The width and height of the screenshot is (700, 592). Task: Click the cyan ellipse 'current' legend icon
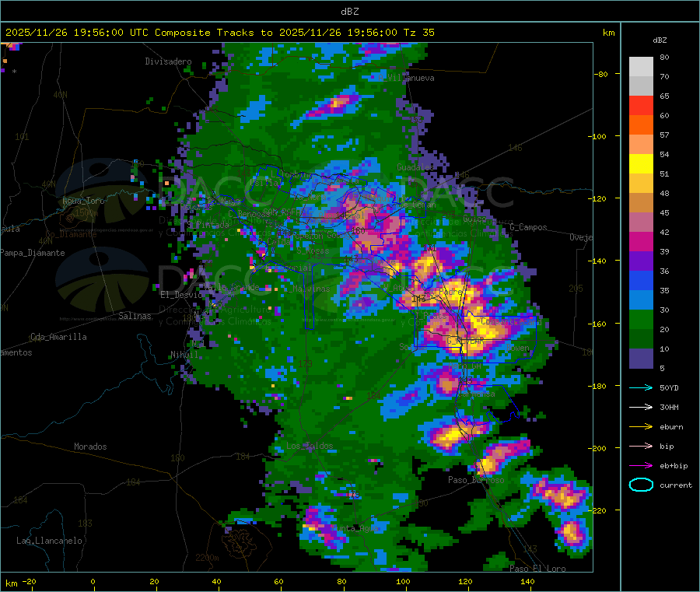pos(641,485)
